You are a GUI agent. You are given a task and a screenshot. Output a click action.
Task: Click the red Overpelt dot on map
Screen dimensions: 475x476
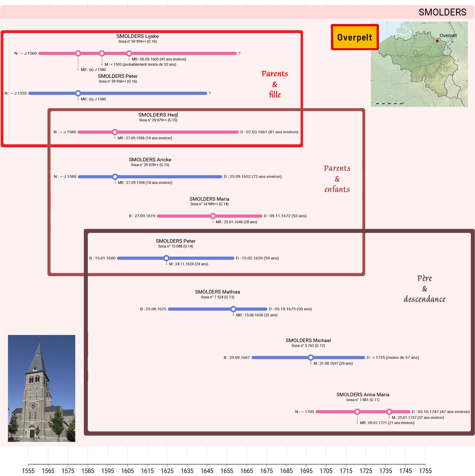(437, 41)
